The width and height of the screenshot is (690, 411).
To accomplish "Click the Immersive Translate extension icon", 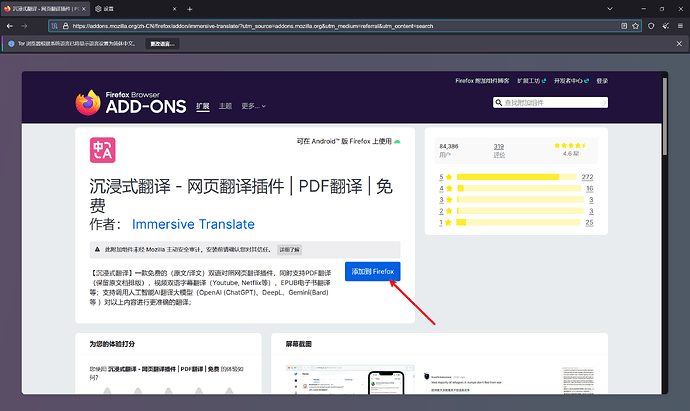I will pyautogui.click(x=103, y=150).
